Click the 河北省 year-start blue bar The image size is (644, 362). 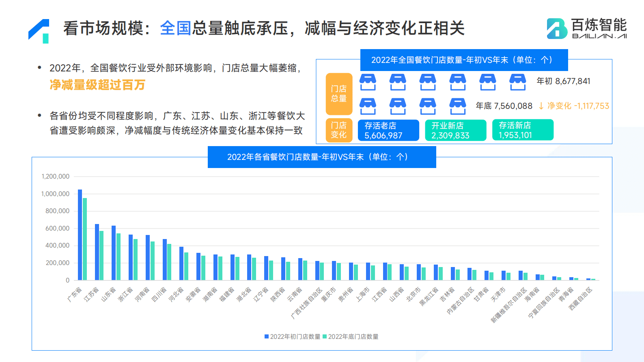coord(181,263)
